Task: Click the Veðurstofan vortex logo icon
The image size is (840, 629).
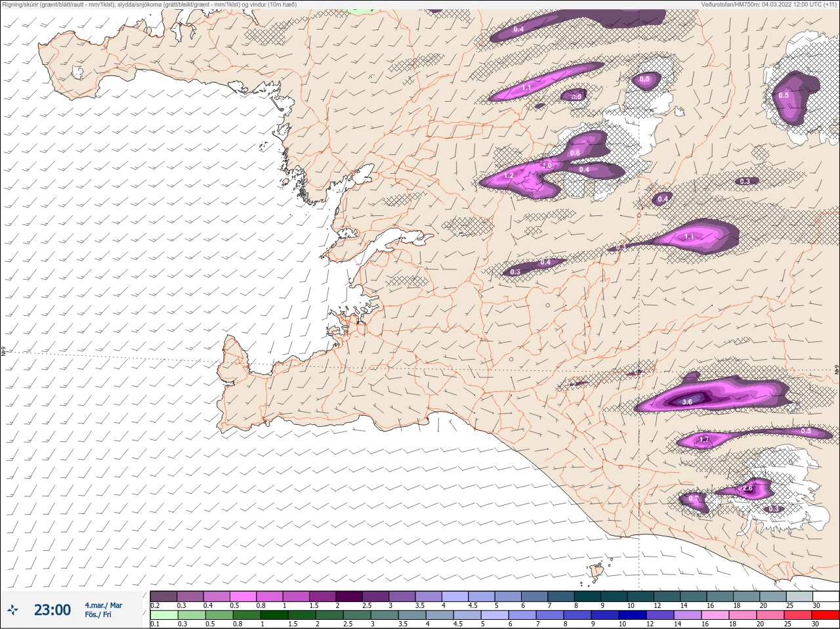Action: click(x=12, y=610)
